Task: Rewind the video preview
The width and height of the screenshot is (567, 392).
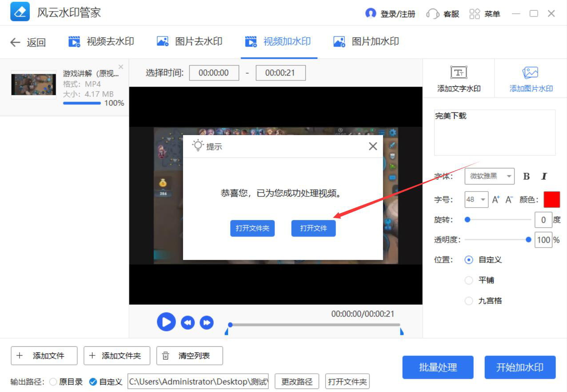Action: coord(188,323)
